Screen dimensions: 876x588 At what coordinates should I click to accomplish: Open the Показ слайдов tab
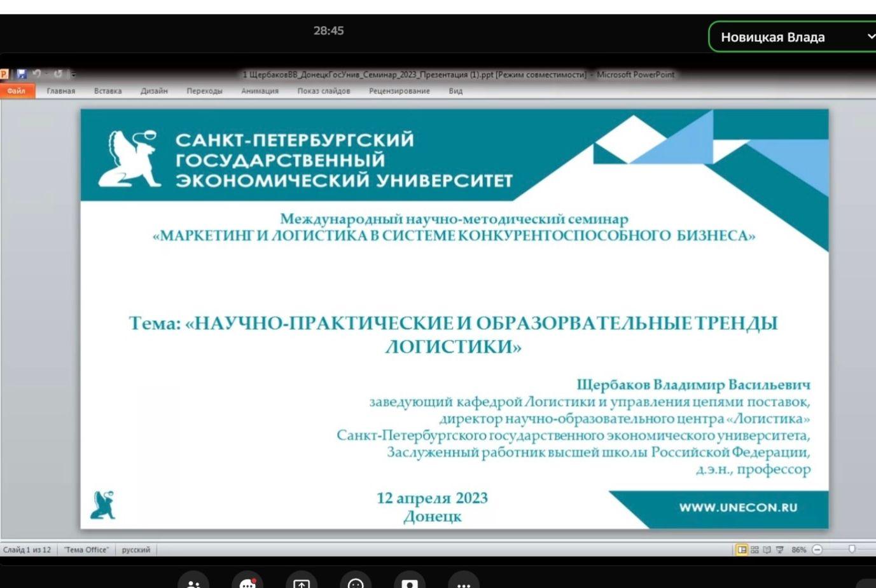coord(324,91)
